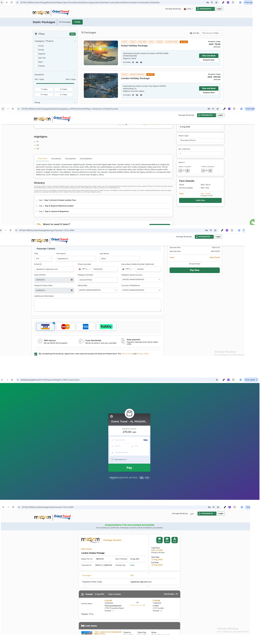The image size is (263, 644).
Task: Check the Family category filter
Action: pyautogui.click(x=36, y=50)
